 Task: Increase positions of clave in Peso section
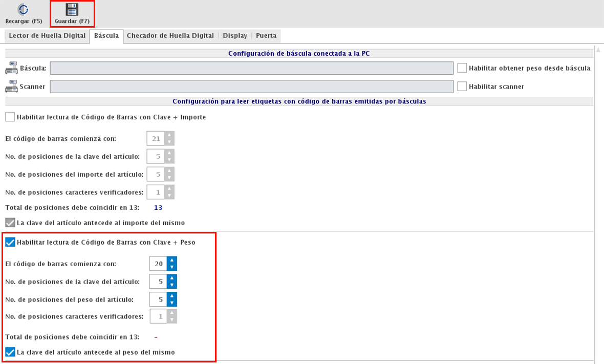click(172, 278)
